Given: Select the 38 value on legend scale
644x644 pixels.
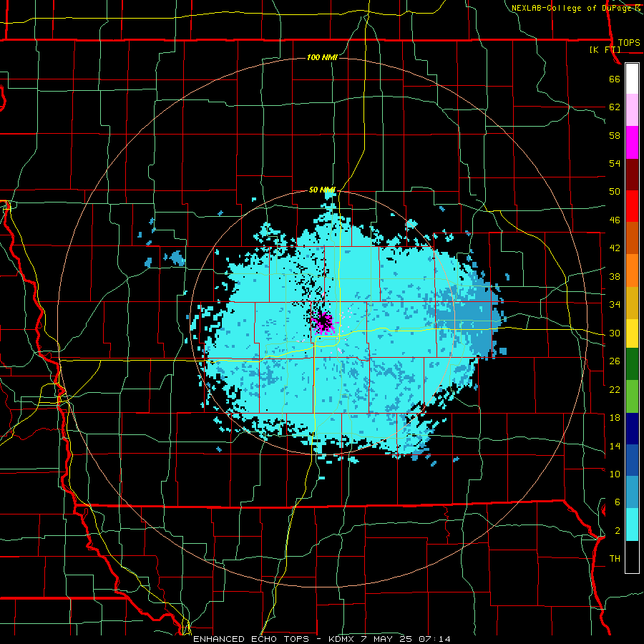Looking at the screenshot, I should pos(615,276).
